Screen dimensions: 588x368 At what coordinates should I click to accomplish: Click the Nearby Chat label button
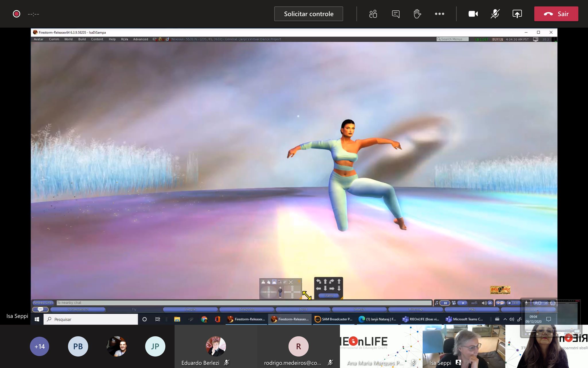(43, 303)
